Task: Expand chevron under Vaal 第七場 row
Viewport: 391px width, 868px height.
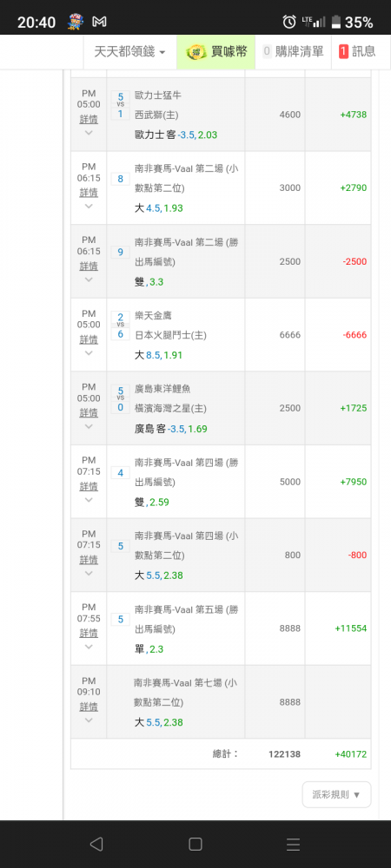Action: pos(89,720)
